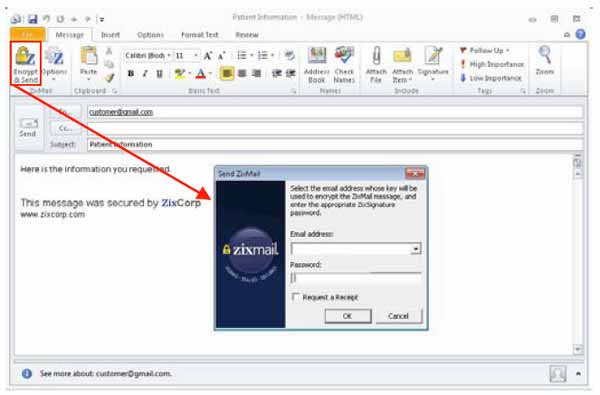Click the Numbering list icon
The height and width of the screenshot is (395, 600).
click(263, 55)
